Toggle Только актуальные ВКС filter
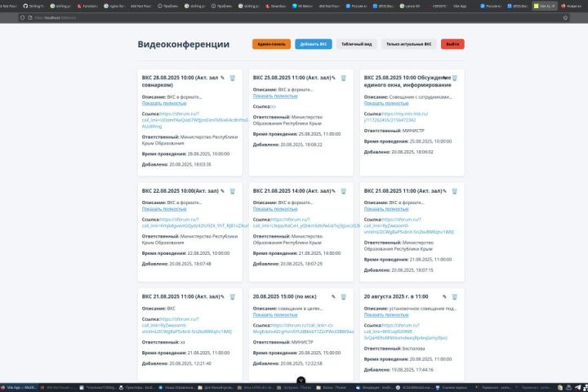 409,44
